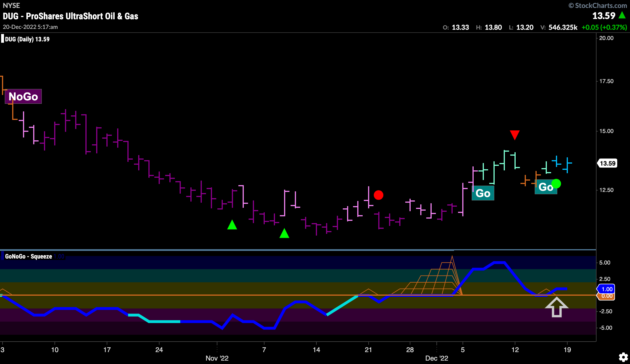630x364 pixels.
Task: Click the DUG - ProShares UltraShort Oil & Gas title
Action: coord(70,16)
